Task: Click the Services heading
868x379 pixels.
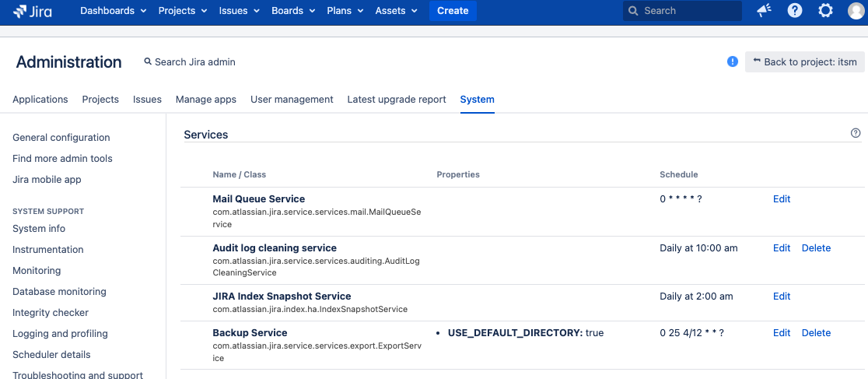Action: click(206, 134)
